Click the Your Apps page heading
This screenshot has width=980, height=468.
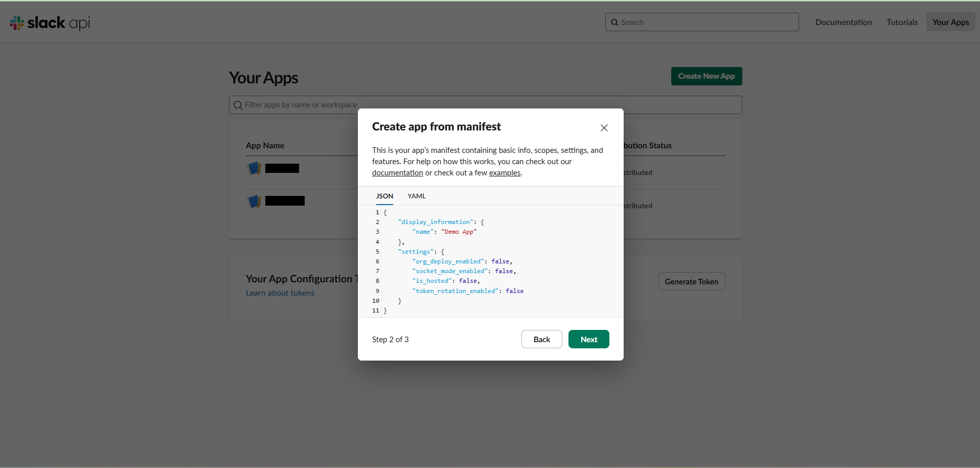tap(263, 78)
